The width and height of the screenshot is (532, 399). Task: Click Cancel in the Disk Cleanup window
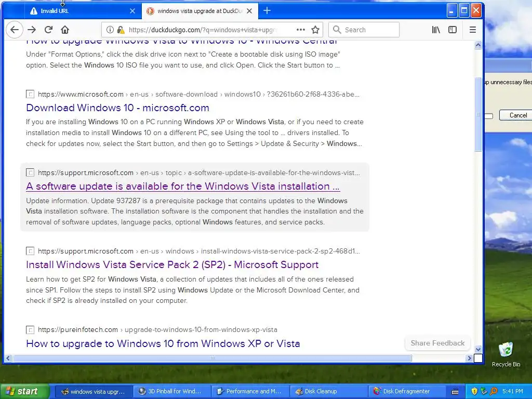[516, 115]
